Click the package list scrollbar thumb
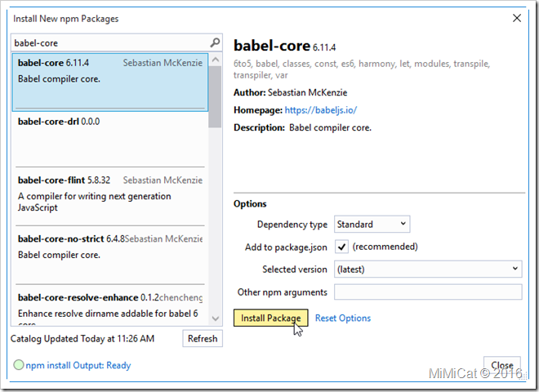539x392 pixels. tap(216, 96)
